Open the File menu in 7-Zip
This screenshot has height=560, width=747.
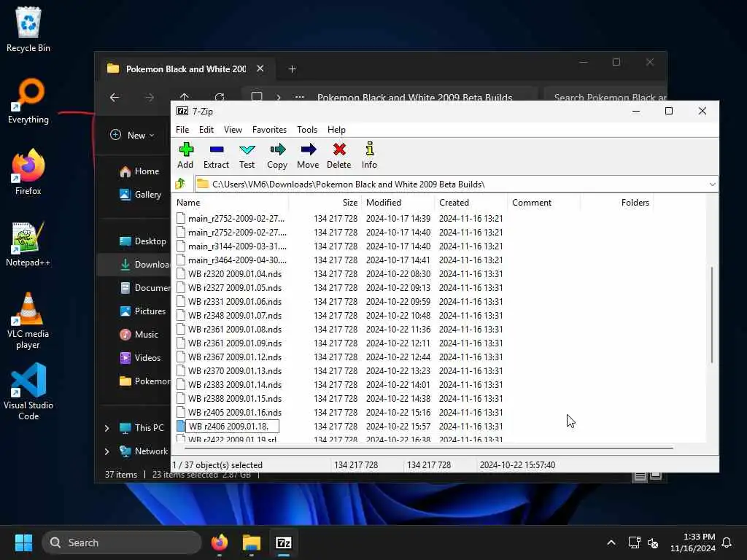click(x=182, y=130)
